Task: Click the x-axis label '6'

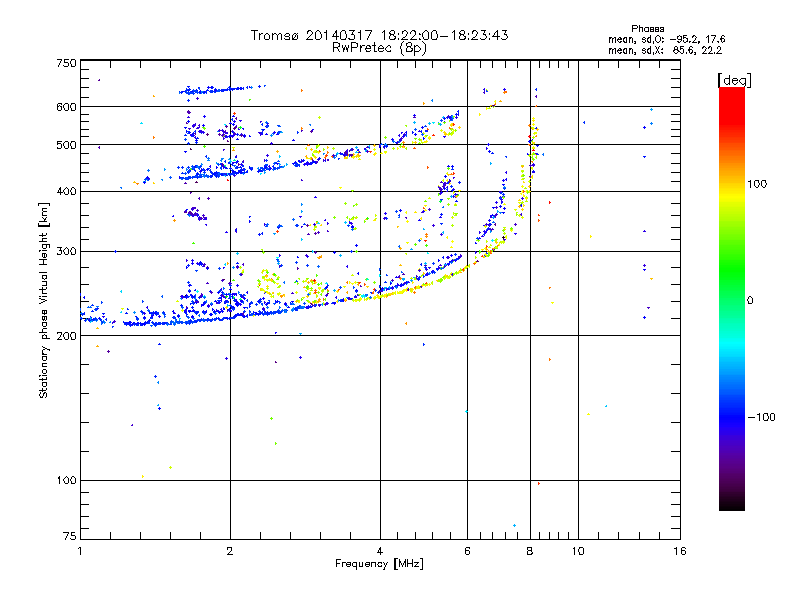Action: [x=467, y=551]
